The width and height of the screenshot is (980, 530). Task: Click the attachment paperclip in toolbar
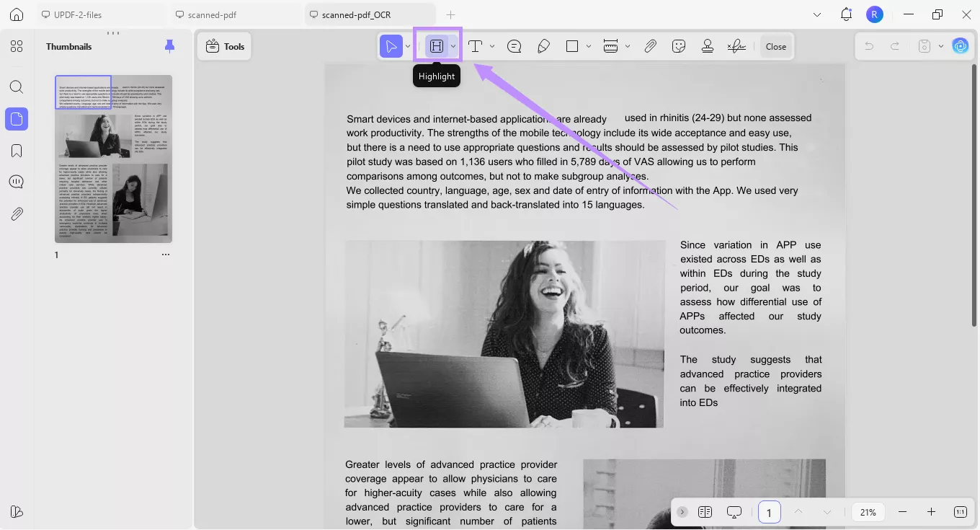[x=650, y=46]
